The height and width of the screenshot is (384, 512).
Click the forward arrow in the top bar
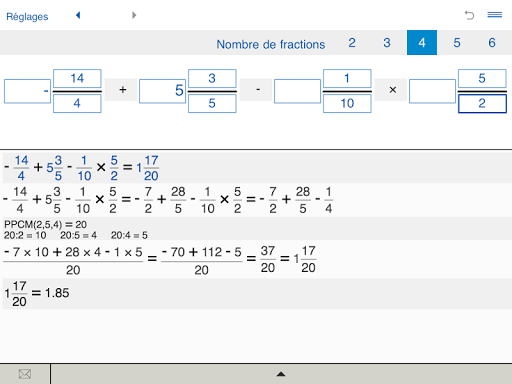coord(134,15)
